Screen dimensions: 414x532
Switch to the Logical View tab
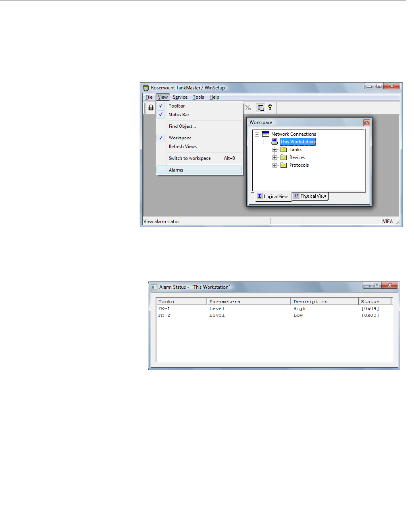pos(273,197)
